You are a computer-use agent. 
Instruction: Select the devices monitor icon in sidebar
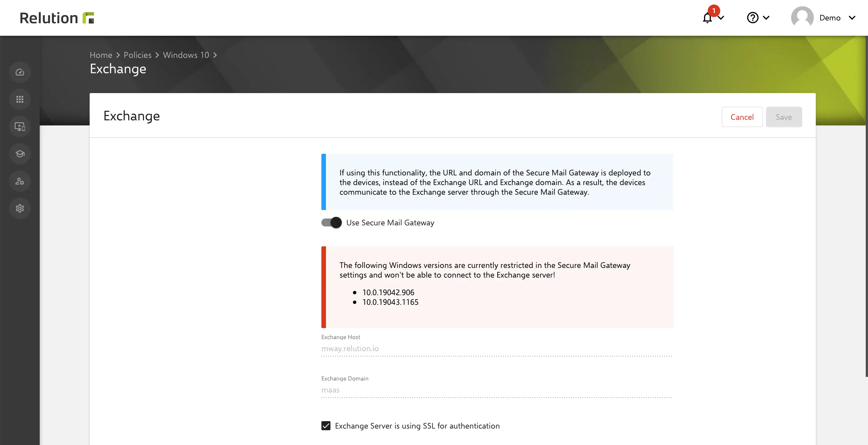coord(20,127)
